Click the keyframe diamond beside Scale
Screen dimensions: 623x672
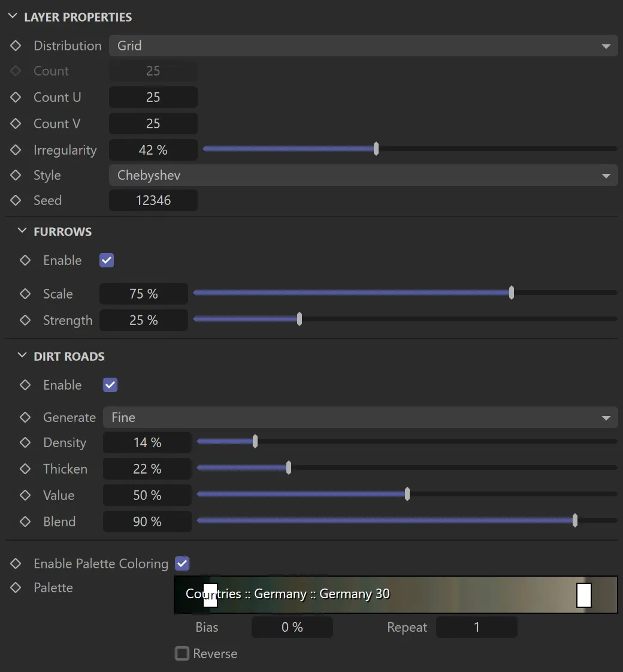(25, 294)
